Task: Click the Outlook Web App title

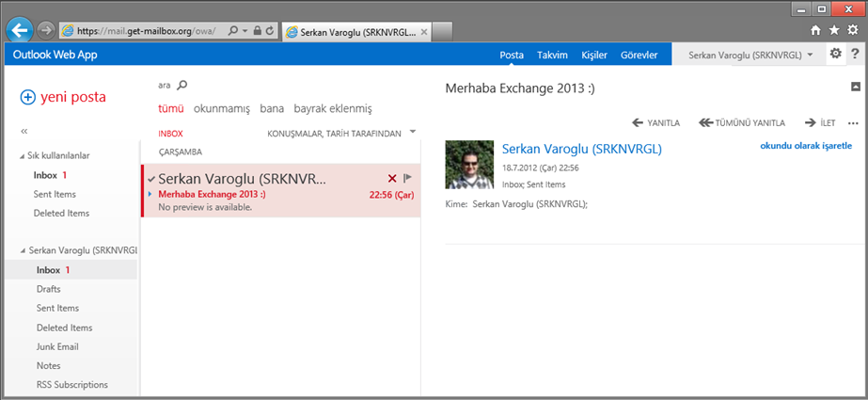Action: [55, 55]
